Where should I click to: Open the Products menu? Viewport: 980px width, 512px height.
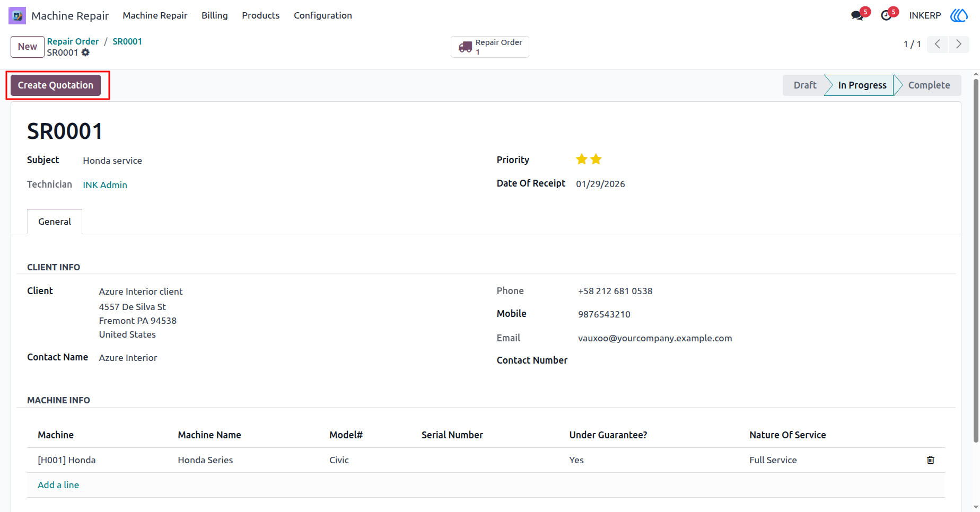point(261,15)
